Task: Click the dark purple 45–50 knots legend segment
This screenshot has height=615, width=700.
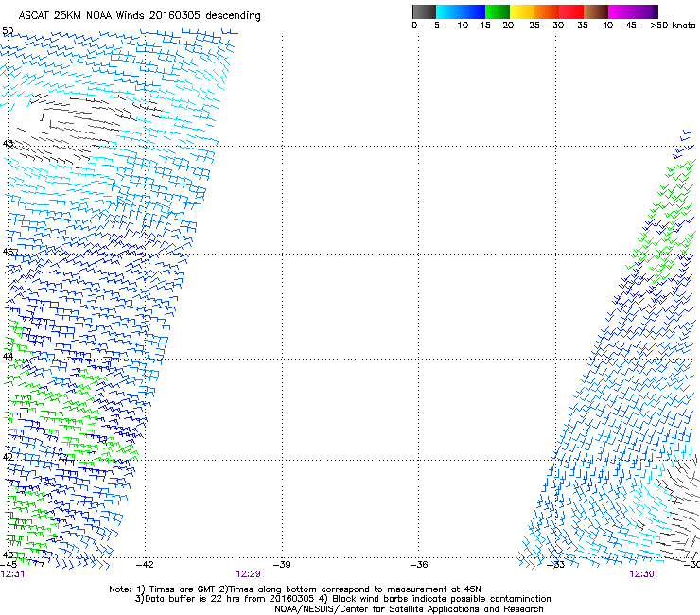Action: [645, 11]
